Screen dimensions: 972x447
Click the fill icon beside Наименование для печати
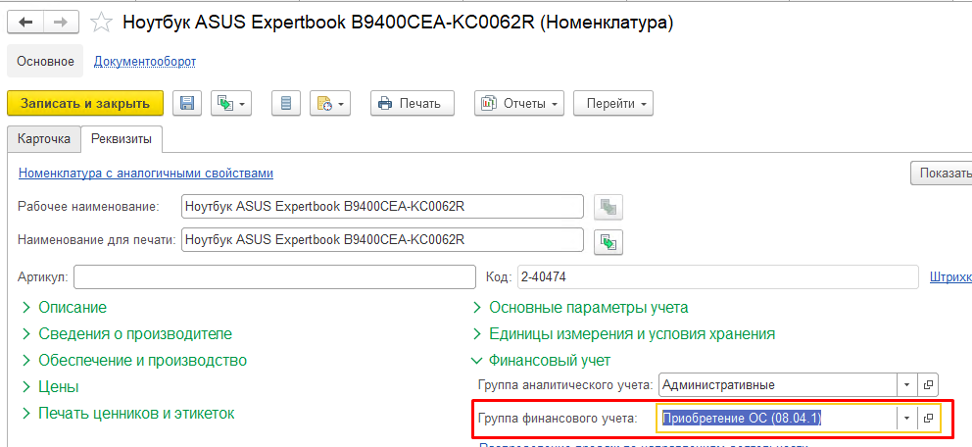[608, 241]
